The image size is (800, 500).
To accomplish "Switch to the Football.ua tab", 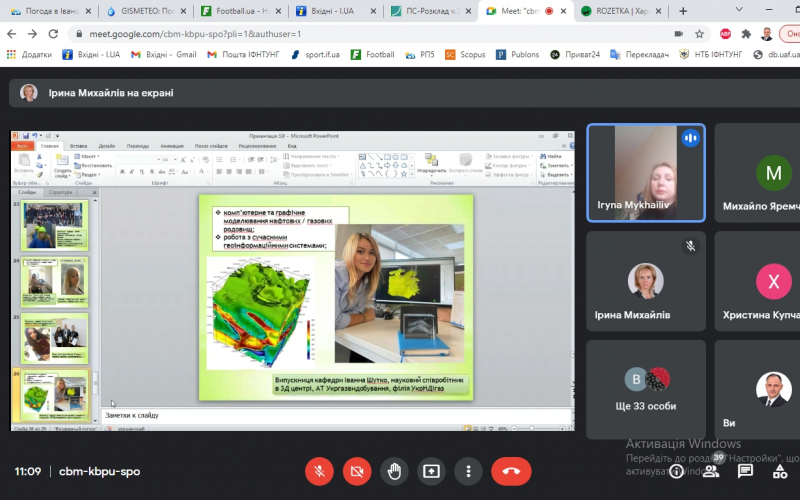I will (242, 11).
